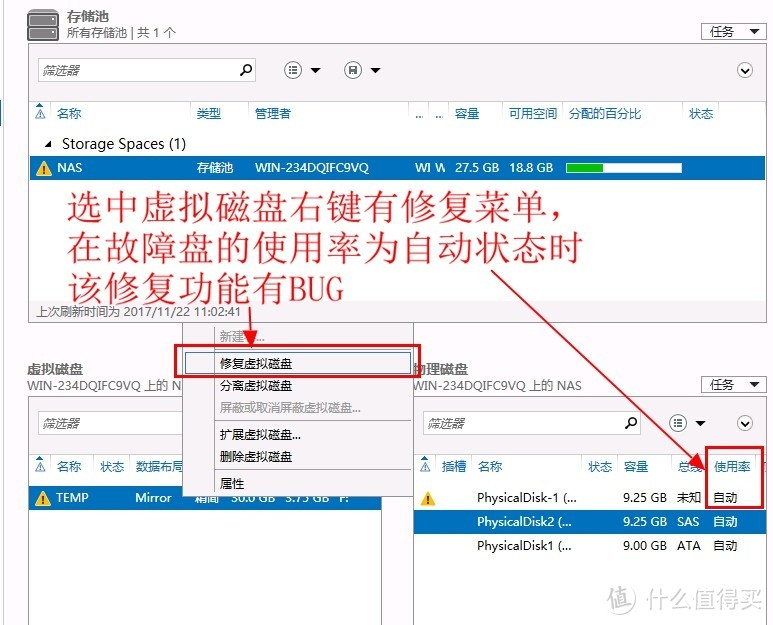Open the storage pools 任务 dropdown
773x625 pixels.
click(734, 32)
